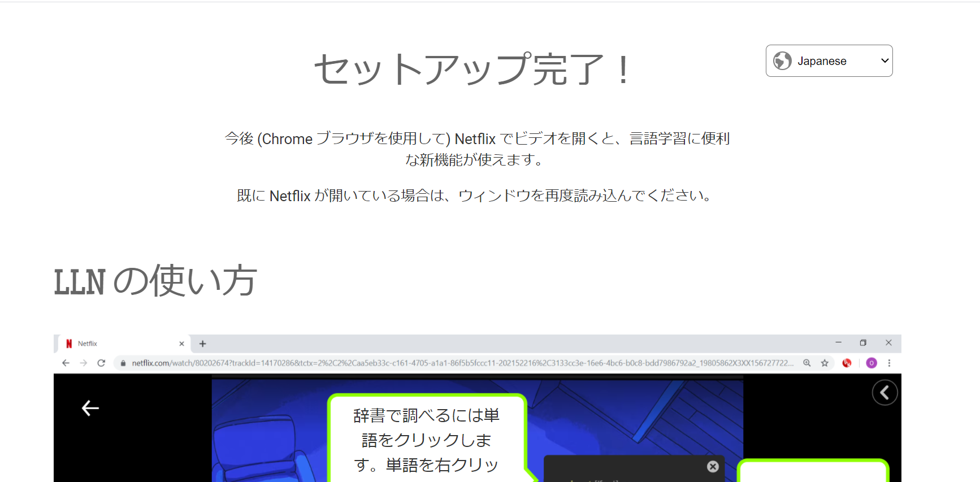Click the browser back arrow in demo image
Screen dimensions: 980x482
pyautogui.click(x=66, y=363)
